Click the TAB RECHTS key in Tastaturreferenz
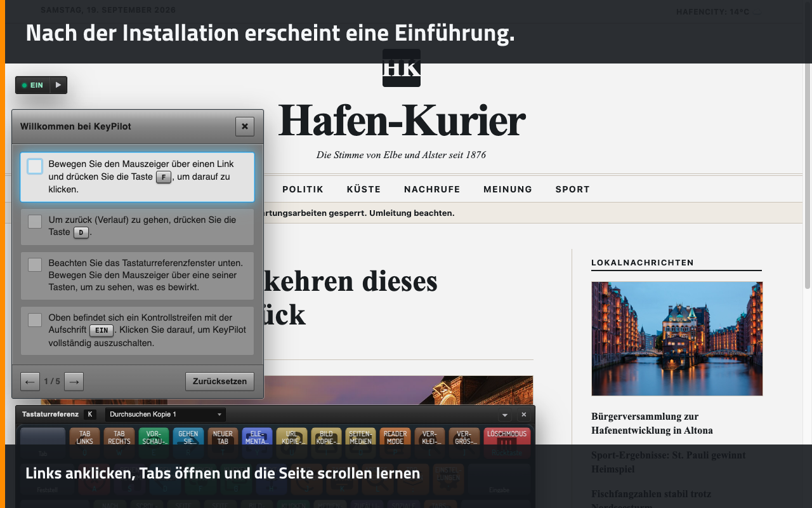Screen dimensions: 812x508 coord(119,443)
